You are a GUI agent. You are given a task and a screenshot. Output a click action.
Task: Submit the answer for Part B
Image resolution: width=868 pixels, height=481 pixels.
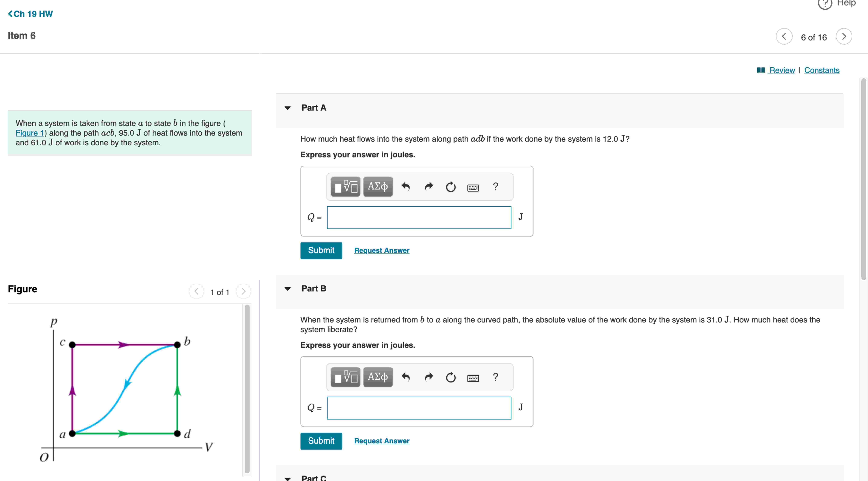tap(321, 441)
